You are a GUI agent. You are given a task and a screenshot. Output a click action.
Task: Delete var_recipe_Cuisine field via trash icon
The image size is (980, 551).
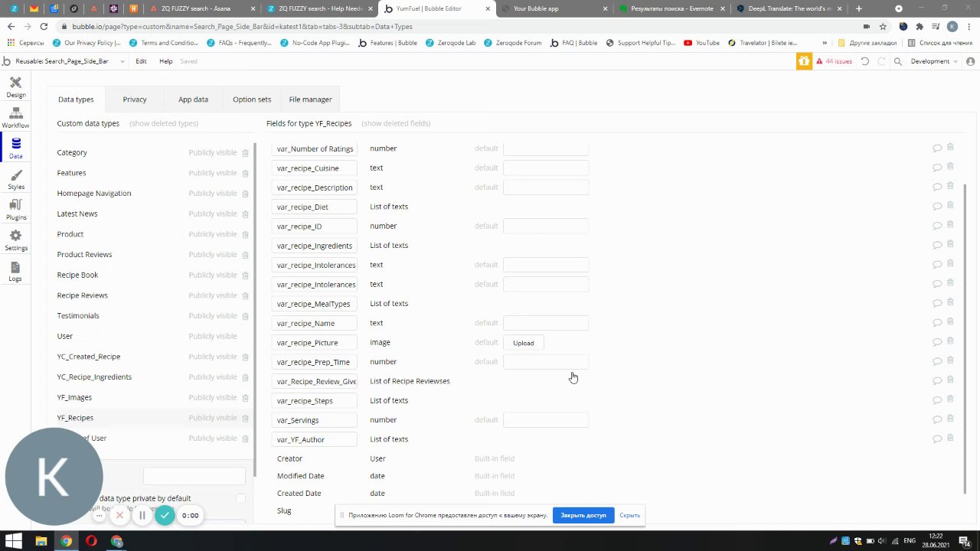click(x=950, y=166)
